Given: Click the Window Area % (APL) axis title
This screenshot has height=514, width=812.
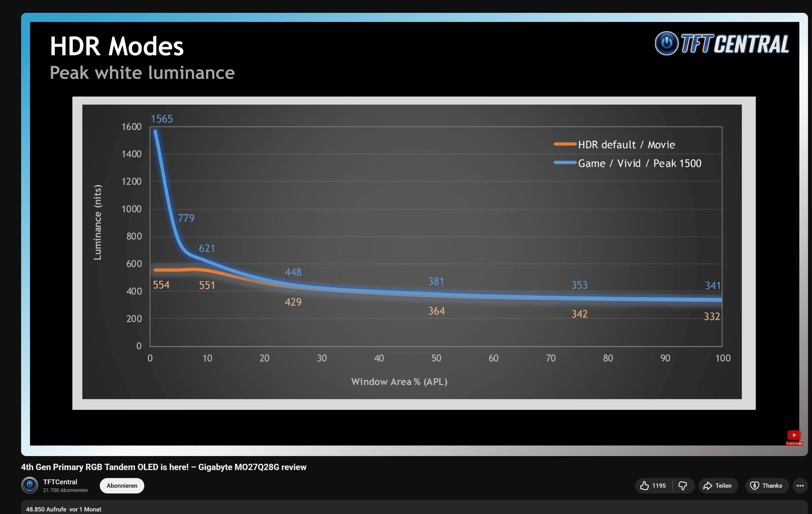Looking at the screenshot, I should point(399,382).
